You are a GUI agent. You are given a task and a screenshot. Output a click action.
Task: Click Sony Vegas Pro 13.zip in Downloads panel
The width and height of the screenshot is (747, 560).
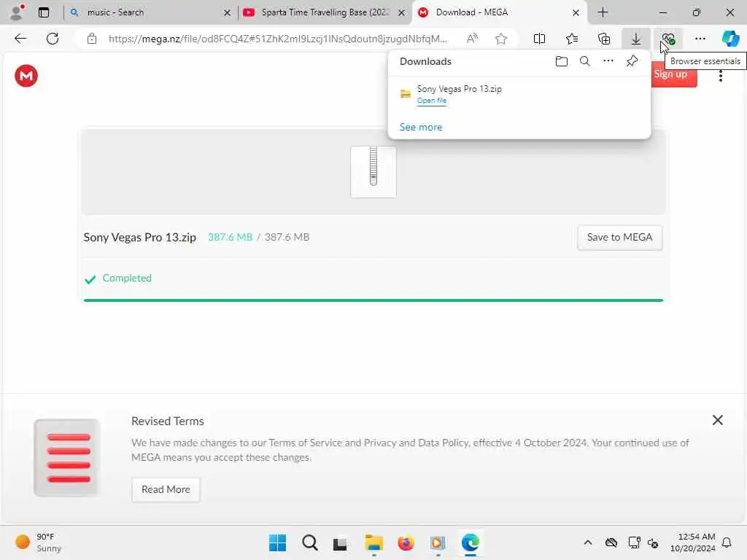(459, 88)
